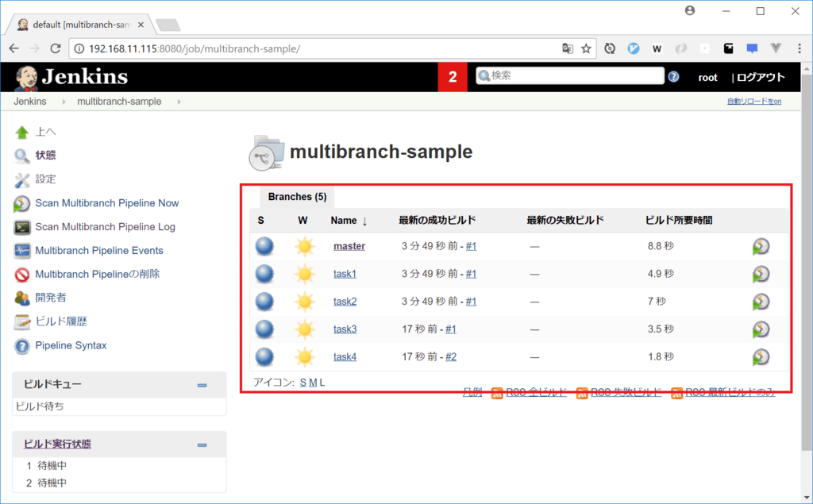The width and height of the screenshot is (813, 504).
Task: Open build #2 of task4
Action: pos(451,356)
